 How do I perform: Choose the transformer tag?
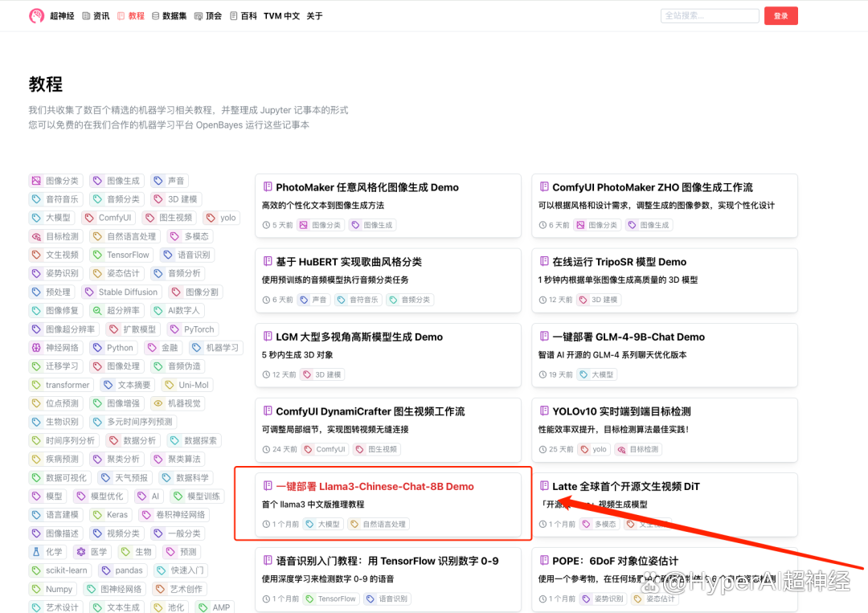[61, 385]
